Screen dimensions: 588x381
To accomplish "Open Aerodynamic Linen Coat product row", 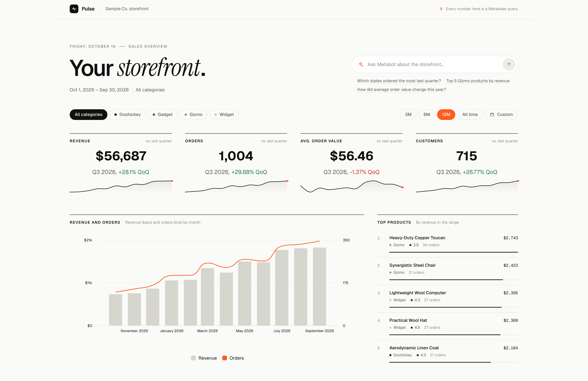I will tap(448, 354).
